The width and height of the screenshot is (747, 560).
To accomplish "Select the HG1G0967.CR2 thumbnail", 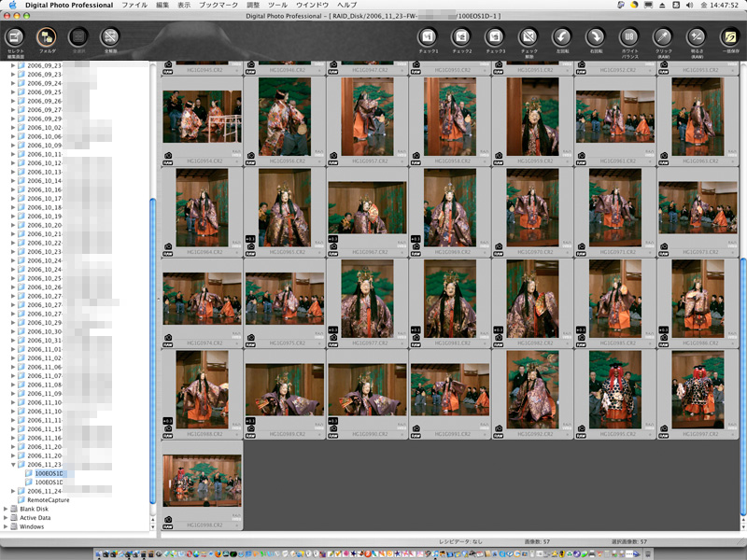I will click(367, 207).
